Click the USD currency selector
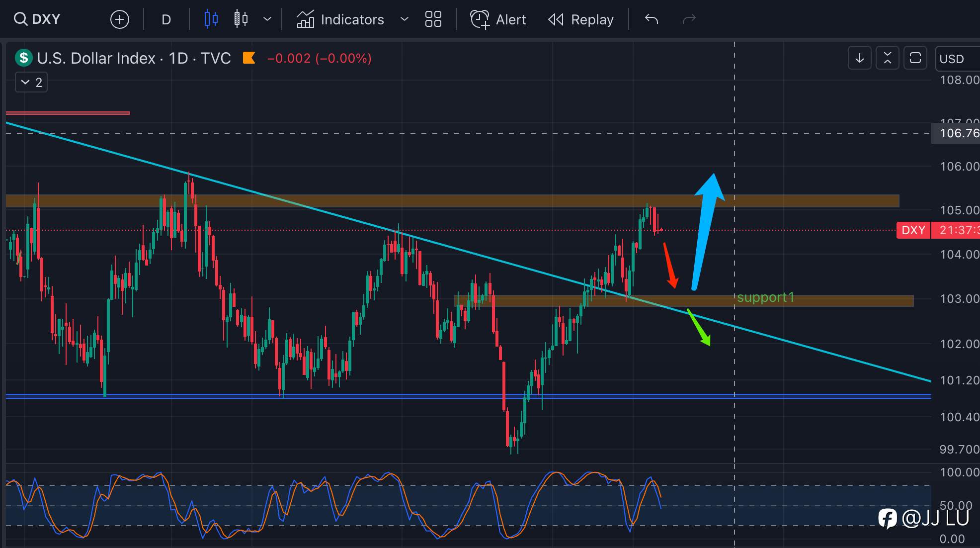The height and width of the screenshot is (548, 980). (953, 59)
